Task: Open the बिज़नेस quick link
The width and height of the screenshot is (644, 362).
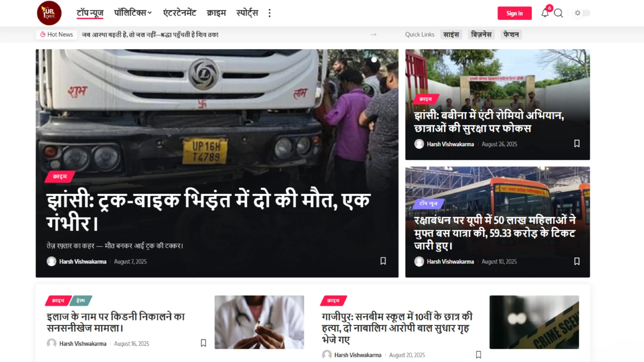Action: 481,35
